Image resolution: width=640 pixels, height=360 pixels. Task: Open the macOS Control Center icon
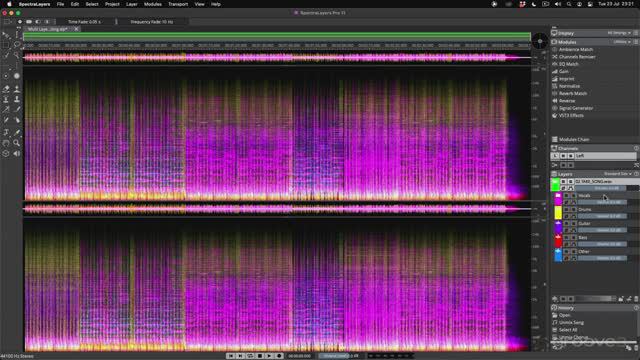tap(590, 4)
